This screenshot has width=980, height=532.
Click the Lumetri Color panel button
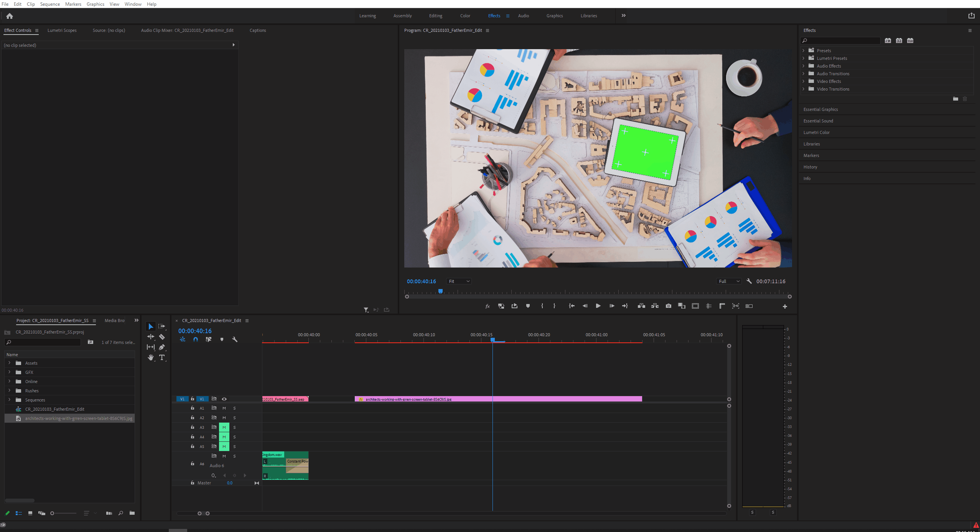[x=816, y=132]
